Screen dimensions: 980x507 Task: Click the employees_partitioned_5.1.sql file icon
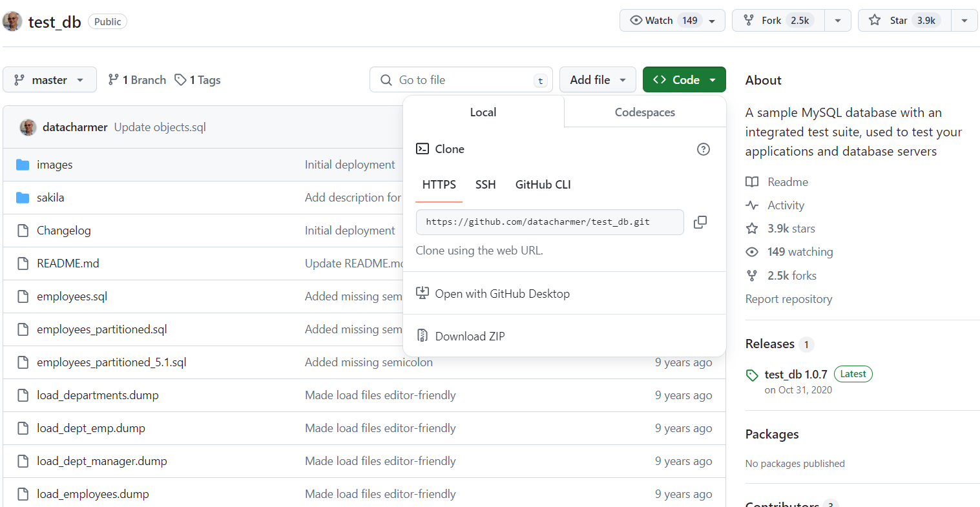[23, 362]
